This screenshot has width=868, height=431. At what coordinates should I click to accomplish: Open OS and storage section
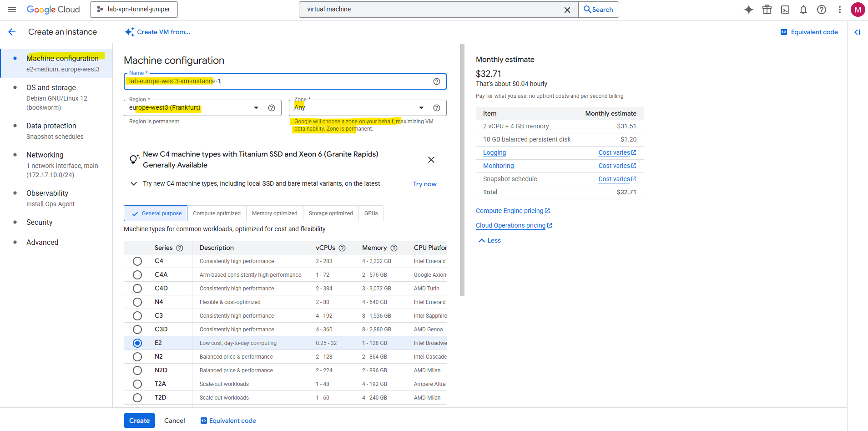click(x=56, y=97)
